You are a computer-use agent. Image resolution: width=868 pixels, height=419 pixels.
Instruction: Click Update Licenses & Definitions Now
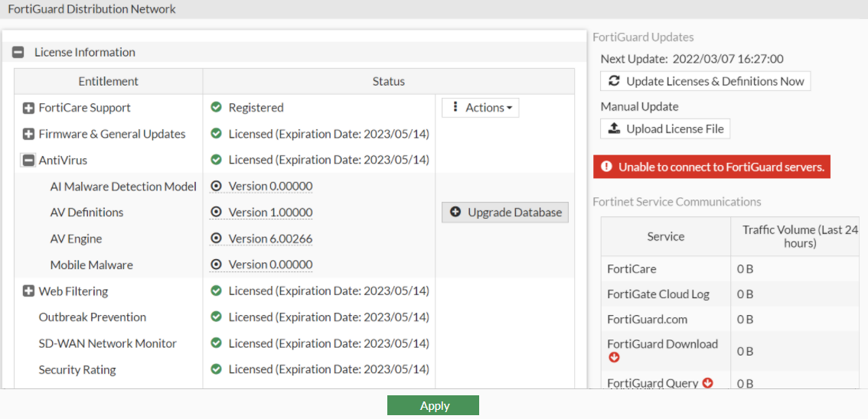coord(706,81)
